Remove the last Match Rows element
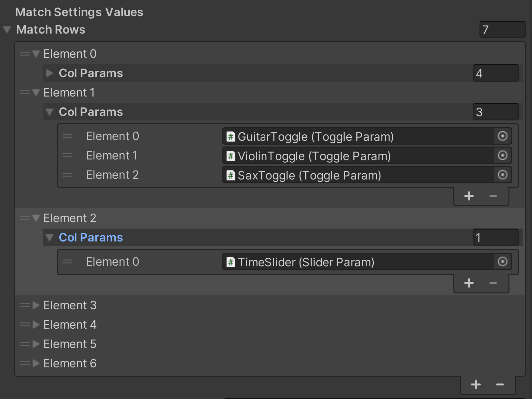This screenshot has height=399, width=532. [x=500, y=384]
